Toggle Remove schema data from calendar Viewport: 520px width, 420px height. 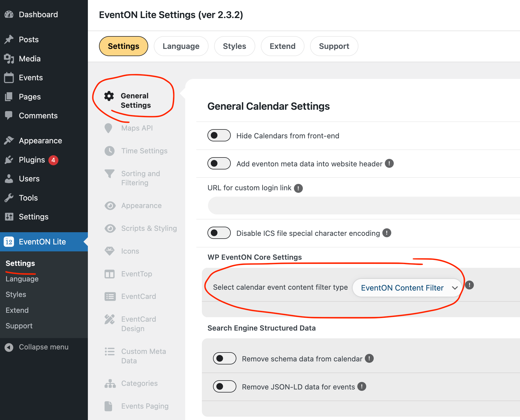click(x=225, y=359)
